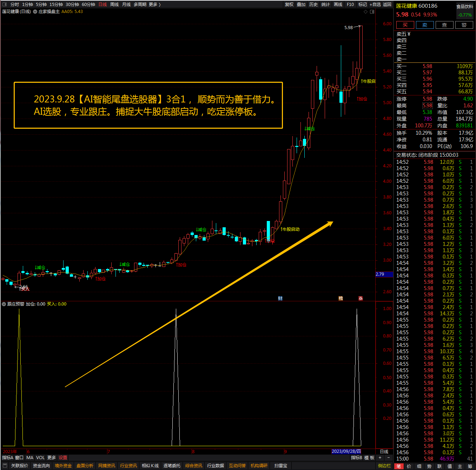Click the 设置 settings link

(x=63, y=458)
